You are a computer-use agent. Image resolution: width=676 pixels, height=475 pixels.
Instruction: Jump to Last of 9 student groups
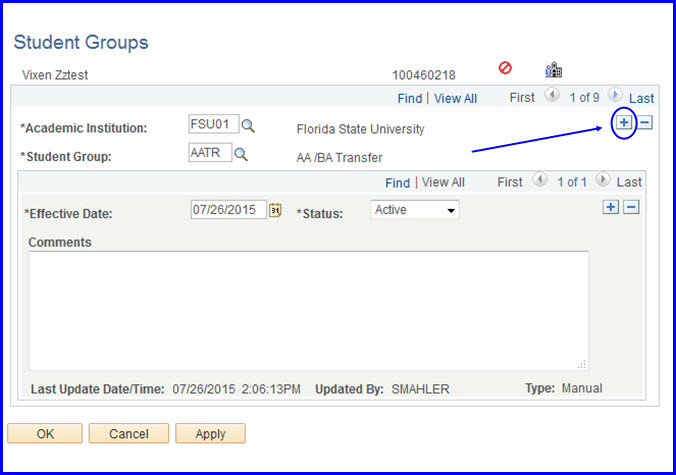[x=642, y=98]
